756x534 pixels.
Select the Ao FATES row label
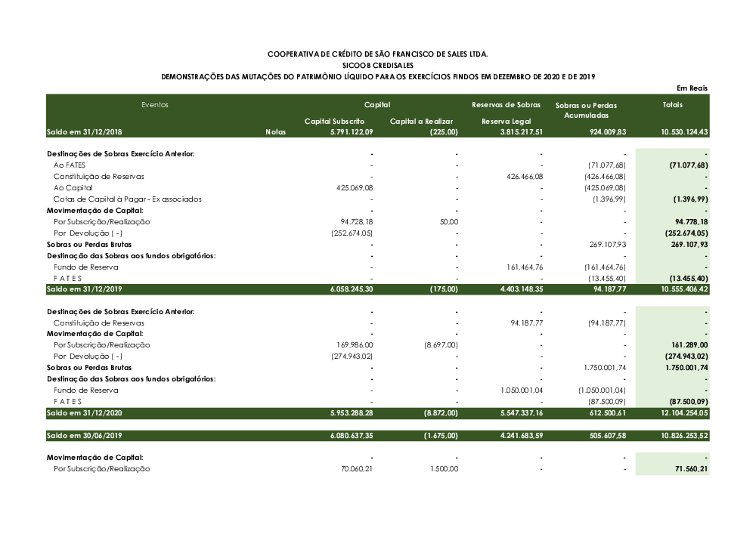point(68,165)
